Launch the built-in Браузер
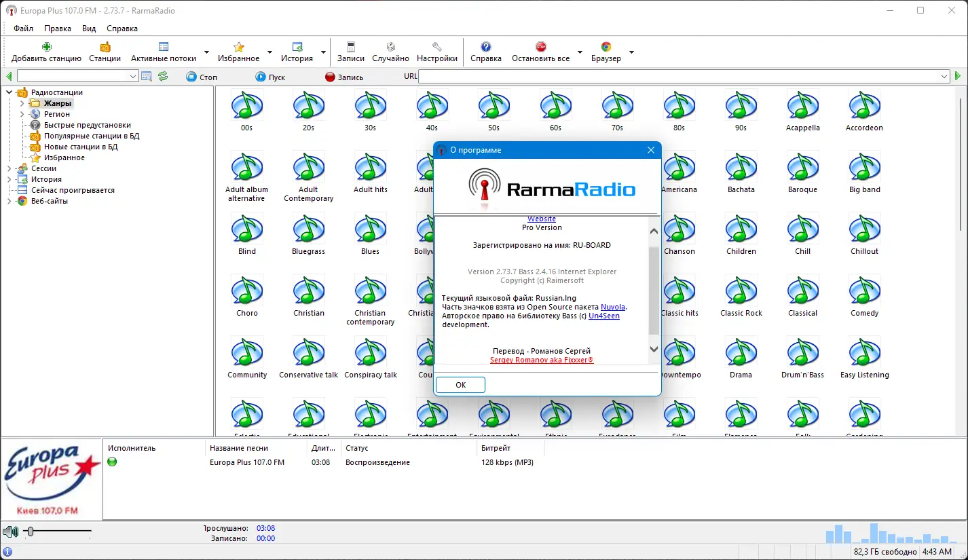Screen dimensions: 968x560 [606, 48]
